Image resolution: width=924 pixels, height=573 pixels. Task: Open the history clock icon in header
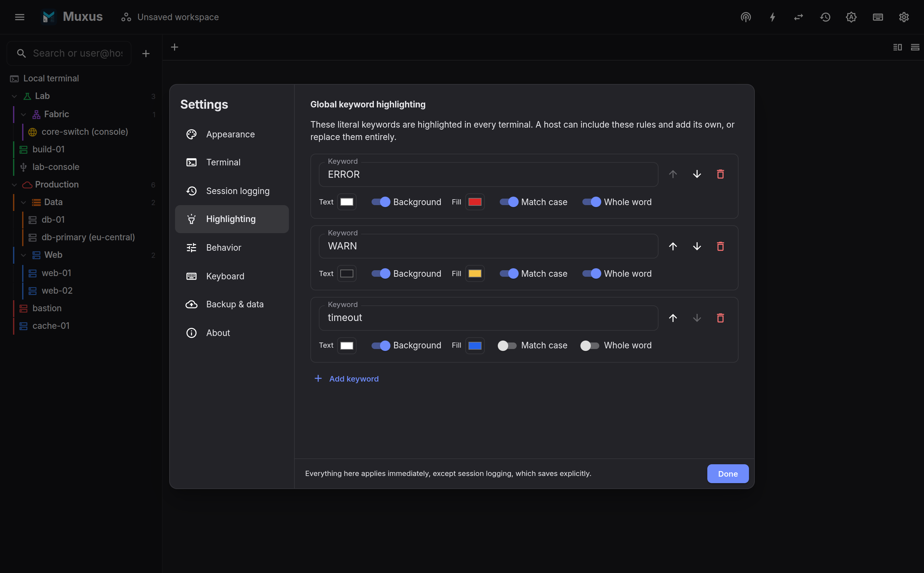(825, 17)
